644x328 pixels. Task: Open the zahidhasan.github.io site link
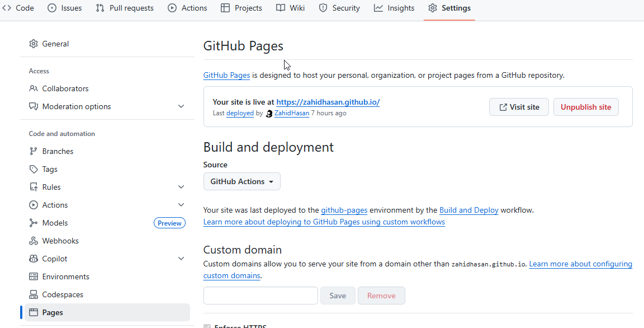[x=328, y=102]
